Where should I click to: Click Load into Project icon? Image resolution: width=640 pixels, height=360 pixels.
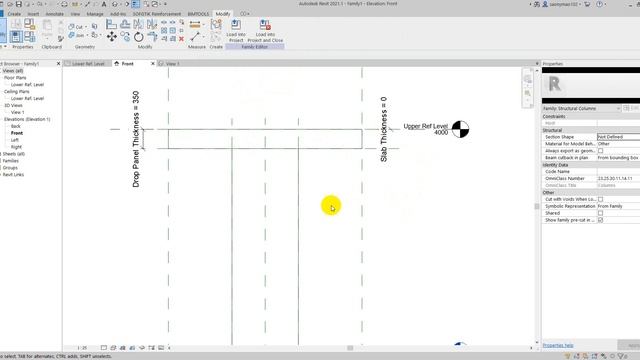point(236,24)
